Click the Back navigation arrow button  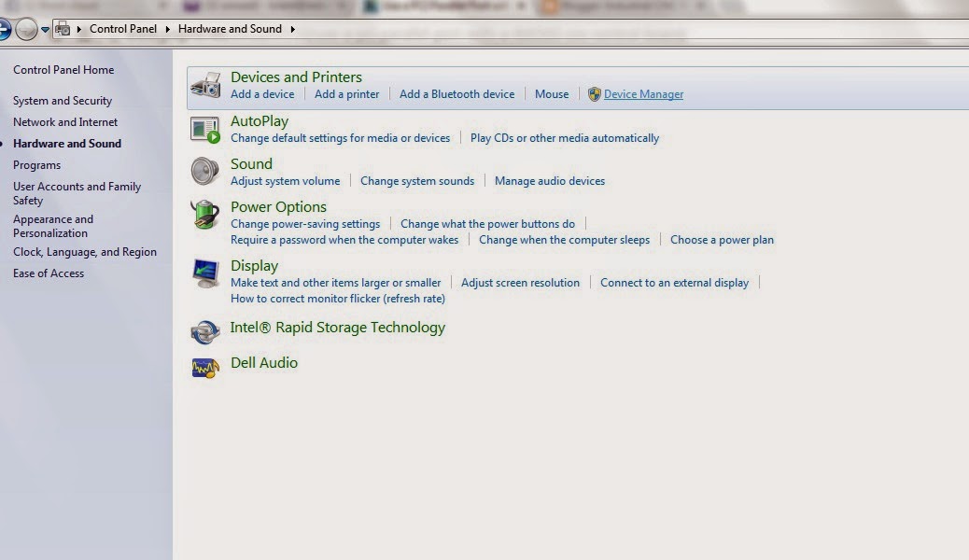click(4, 29)
